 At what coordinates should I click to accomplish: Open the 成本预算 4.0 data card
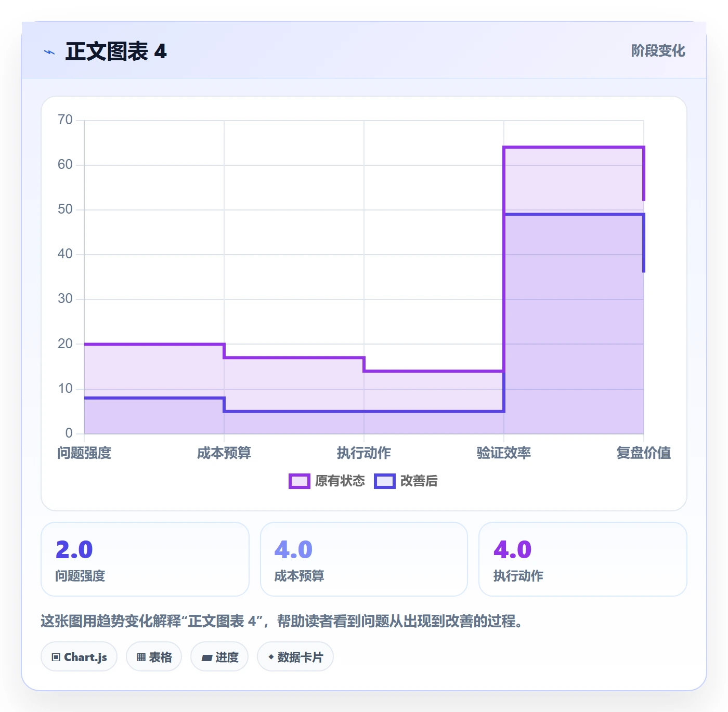coord(364,559)
